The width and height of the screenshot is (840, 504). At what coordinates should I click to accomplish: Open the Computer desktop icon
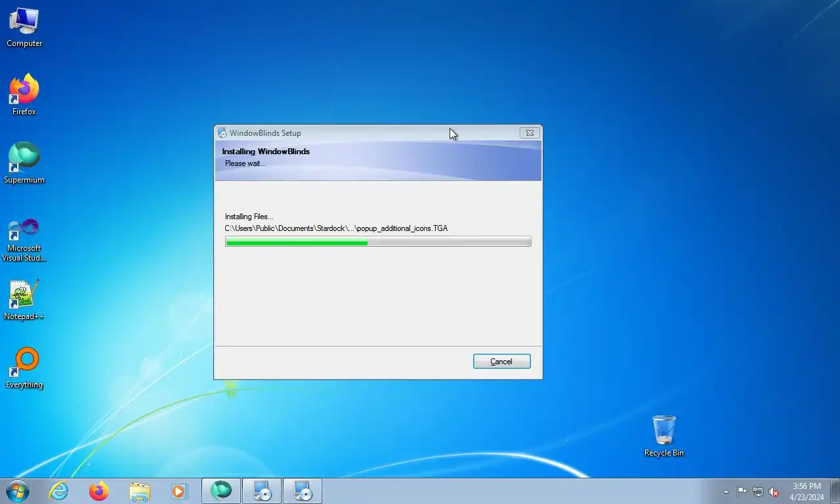(x=24, y=28)
